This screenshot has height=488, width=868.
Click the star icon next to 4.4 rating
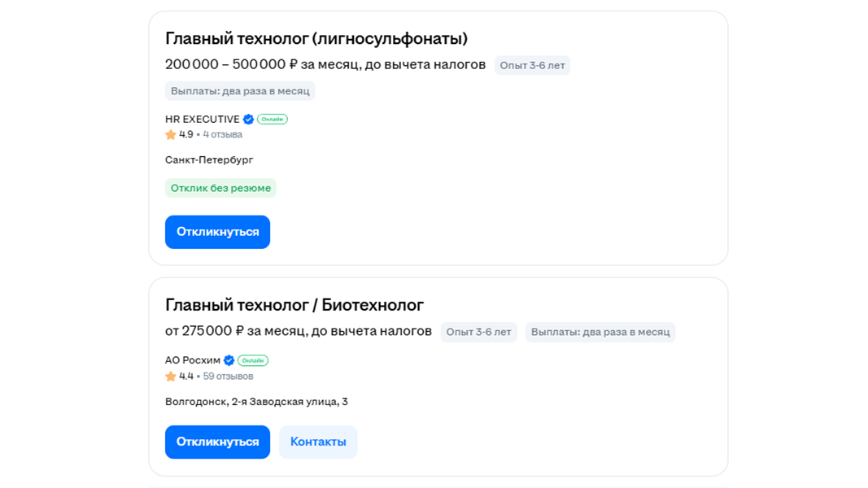coord(171,377)
